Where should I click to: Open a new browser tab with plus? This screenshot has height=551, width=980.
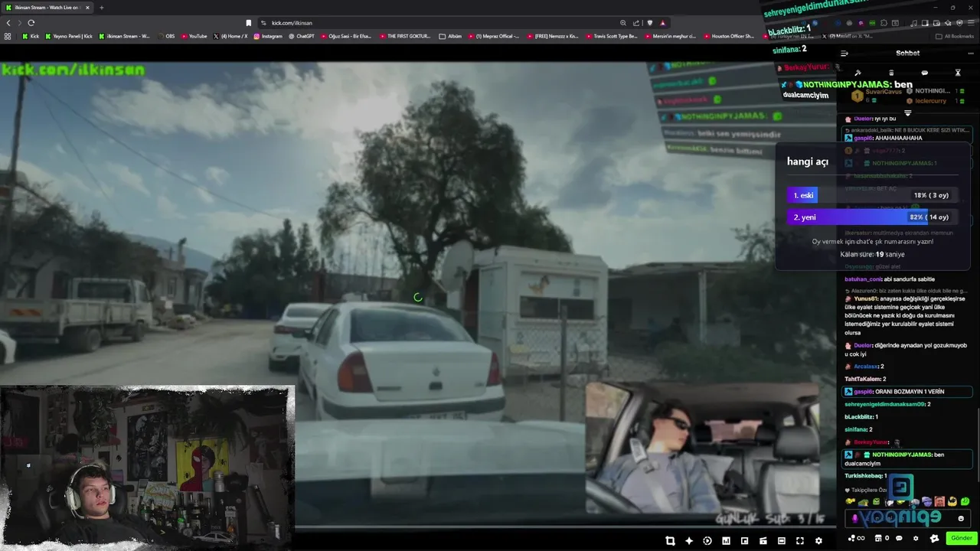coord(101,8)
